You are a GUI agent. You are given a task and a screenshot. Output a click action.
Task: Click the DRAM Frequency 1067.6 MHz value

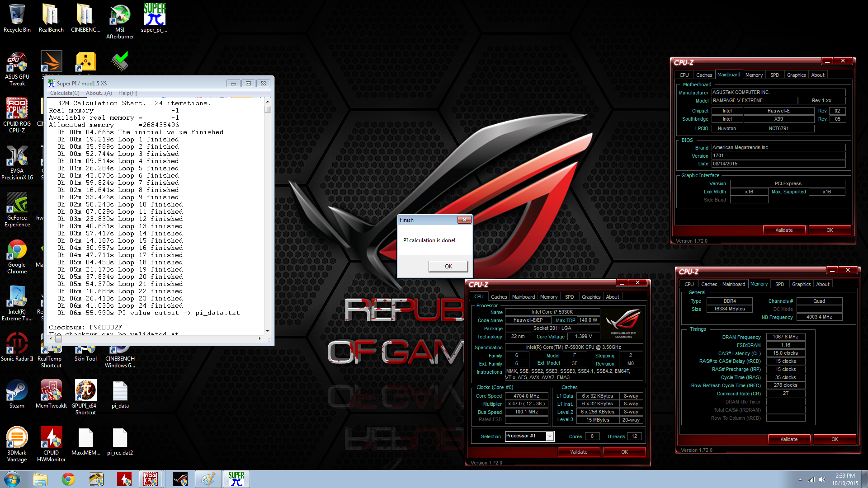tap(785, 337)
